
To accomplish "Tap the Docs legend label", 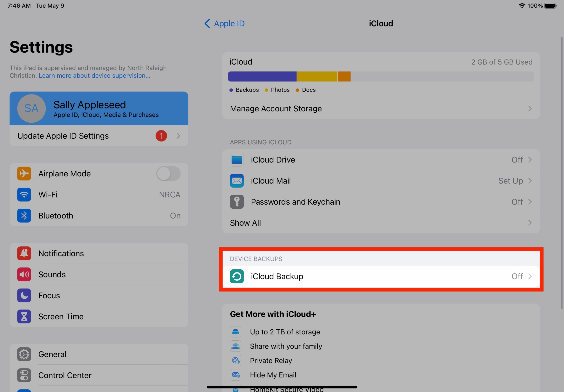I will [309, 90].
